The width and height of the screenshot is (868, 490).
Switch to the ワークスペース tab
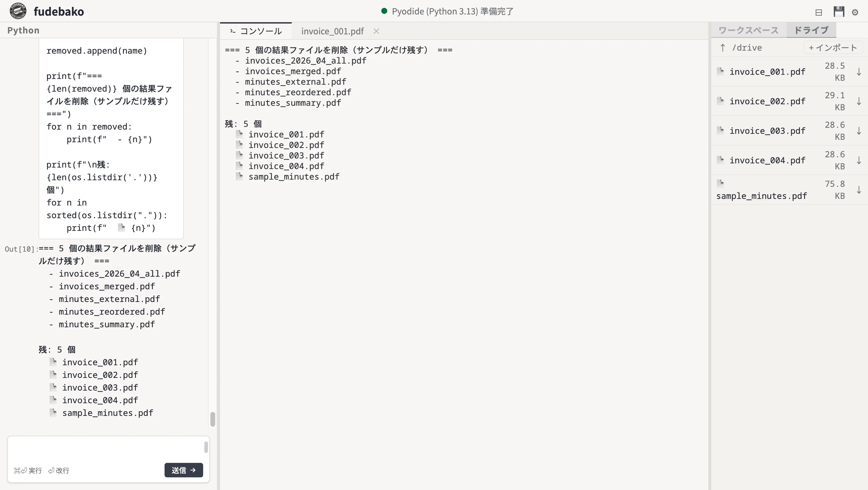coord(748,30)
